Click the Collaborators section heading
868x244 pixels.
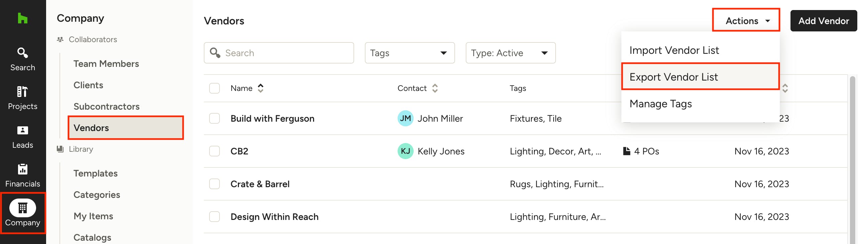pos(93,39)
